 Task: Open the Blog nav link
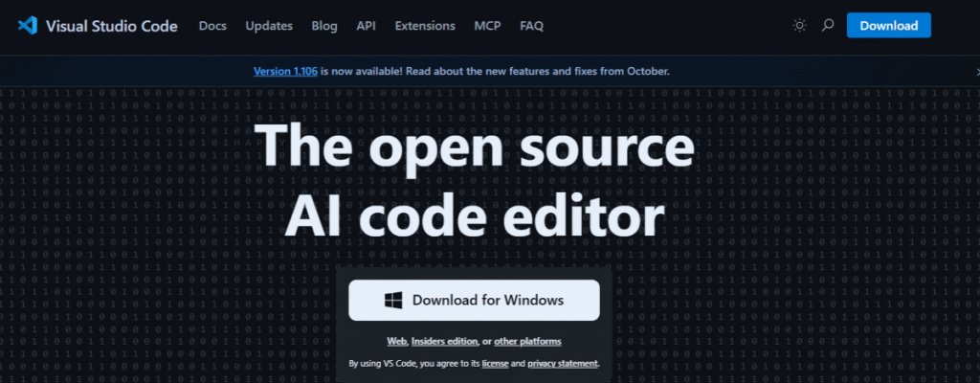(x=324, y=26)
